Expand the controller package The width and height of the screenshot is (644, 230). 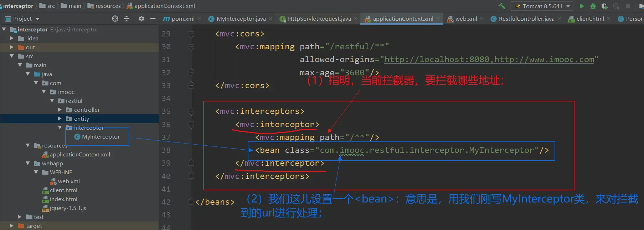click(60, 110)
